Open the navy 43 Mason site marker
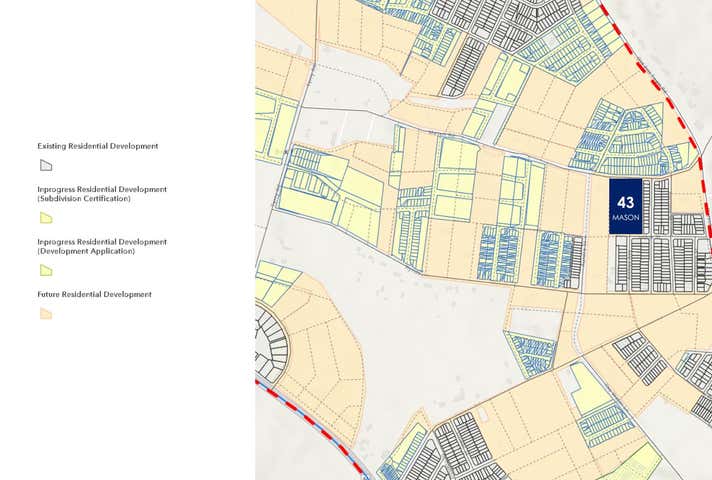 point(625,207)
